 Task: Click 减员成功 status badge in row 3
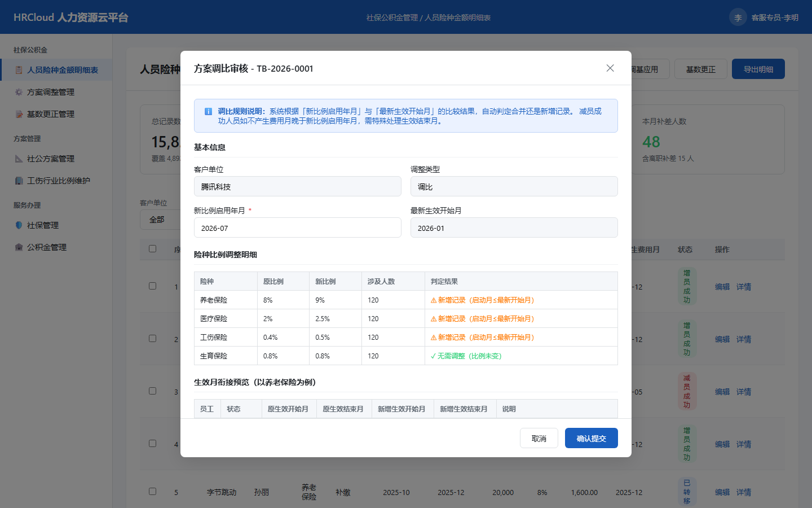(x=687, y=391)
